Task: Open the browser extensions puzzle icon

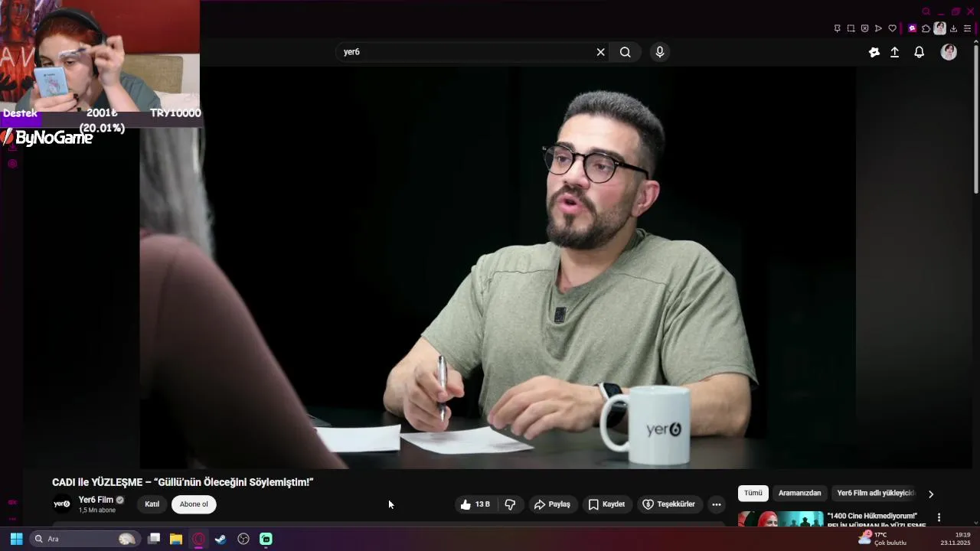Action: click(926, 28)
